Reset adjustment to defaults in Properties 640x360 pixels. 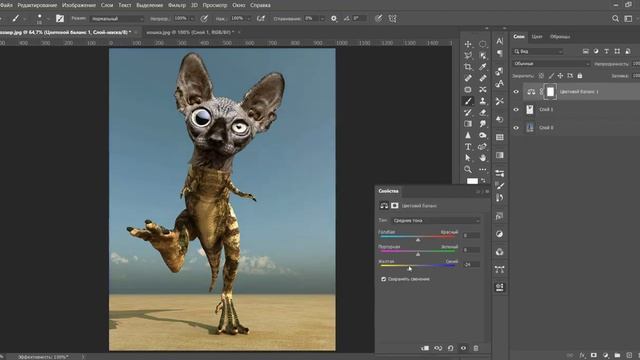[451, 348]
